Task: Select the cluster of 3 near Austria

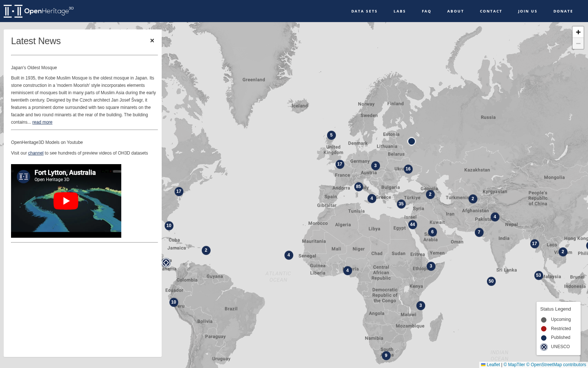Action: (375, 166)
